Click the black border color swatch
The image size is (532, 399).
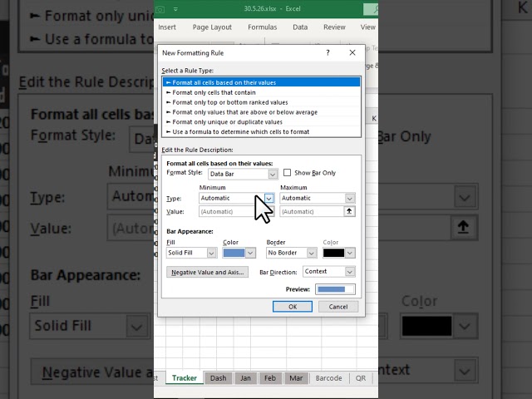[333, 253]
